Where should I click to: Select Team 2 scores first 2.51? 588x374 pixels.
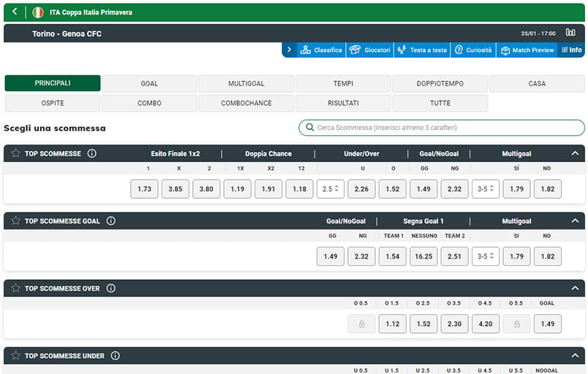coord(454,256)
